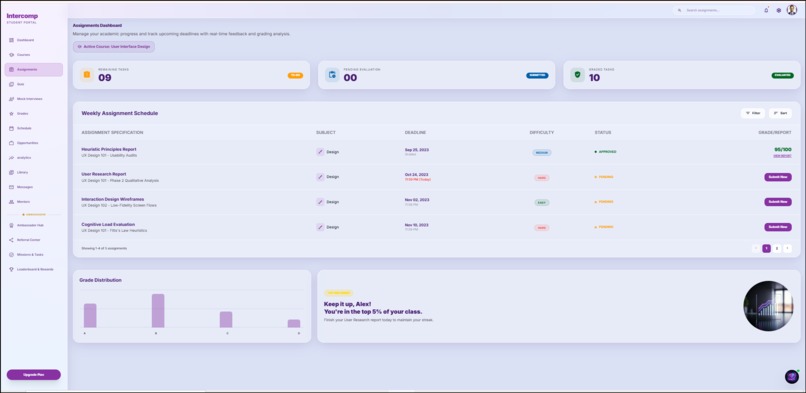Open User Research Report assignment title
Viewport: 806px width, 393px height.
tap(104, 174)
